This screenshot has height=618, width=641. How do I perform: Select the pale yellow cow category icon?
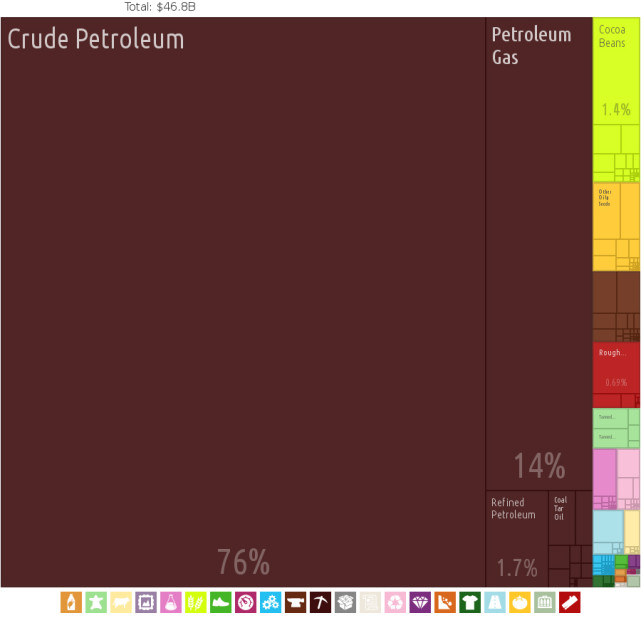121,602
